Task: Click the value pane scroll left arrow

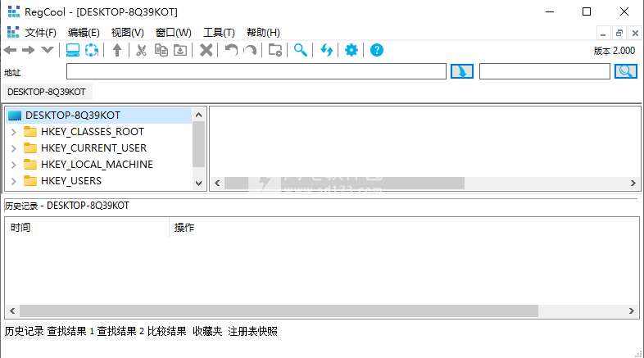Action: point(217,184)
